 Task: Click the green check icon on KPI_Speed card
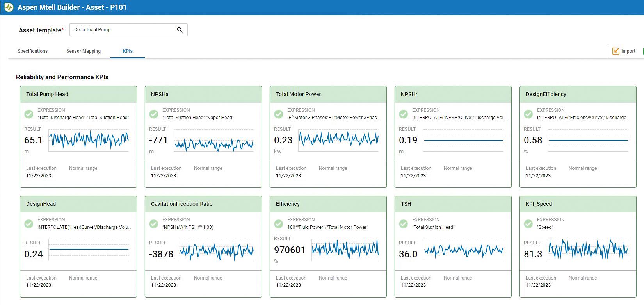528,224
